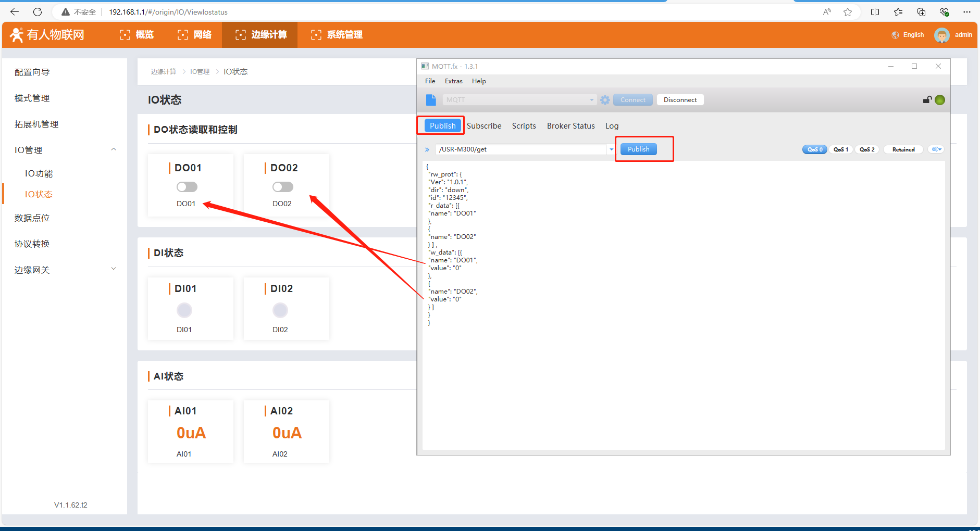980x531 pixels.
Task: Open the 边缘计算 top navigation tab
Action: (260, 35)
